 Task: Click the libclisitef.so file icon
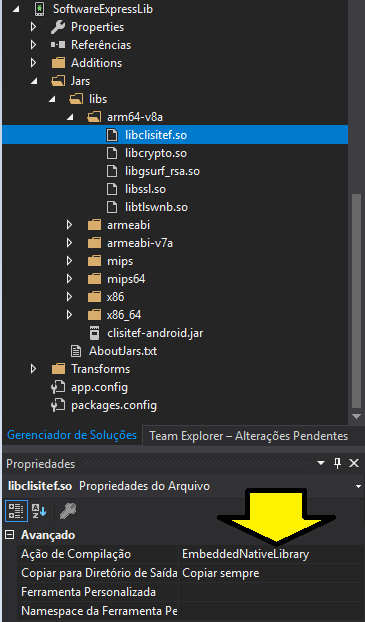tap(112, 135)
